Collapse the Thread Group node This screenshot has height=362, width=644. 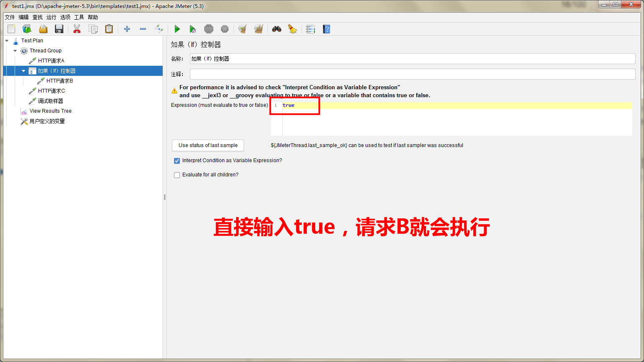pyautogui.click(x=15, y=50)
